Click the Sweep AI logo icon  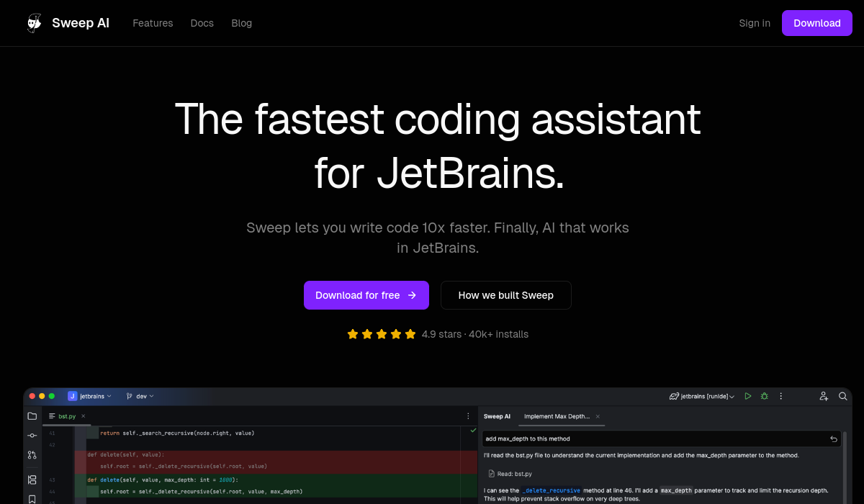pos(34,23)
